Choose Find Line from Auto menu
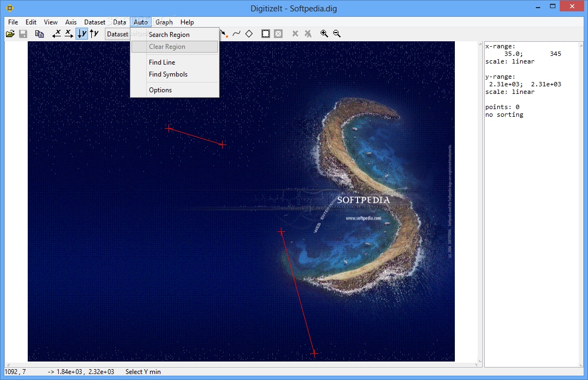The image size is (588, 380). pyautogui.click(x=174, y=62)
